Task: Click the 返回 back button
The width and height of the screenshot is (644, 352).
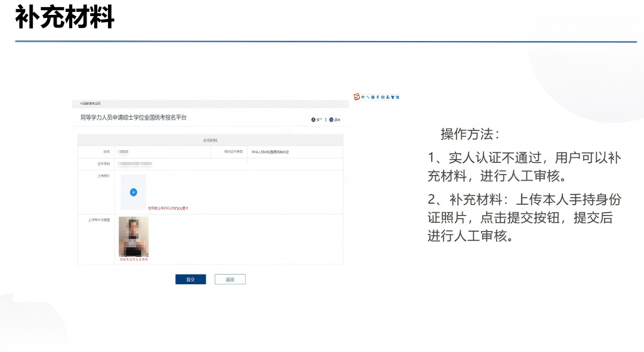Action: click(230, 279)
